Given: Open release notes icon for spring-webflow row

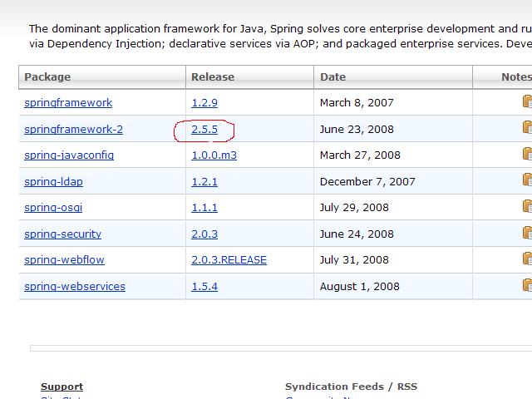Looking at the screenshot, I should coord(528,259).
